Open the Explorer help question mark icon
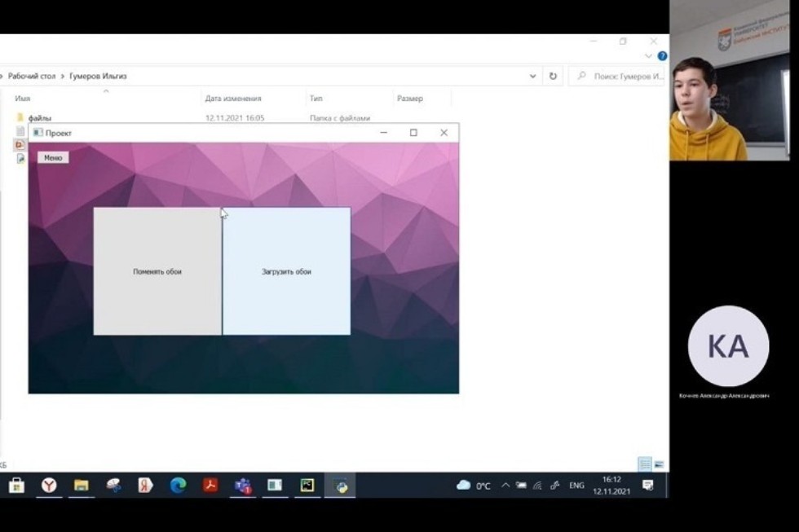The image size is (799, 532). click(662, 56)
